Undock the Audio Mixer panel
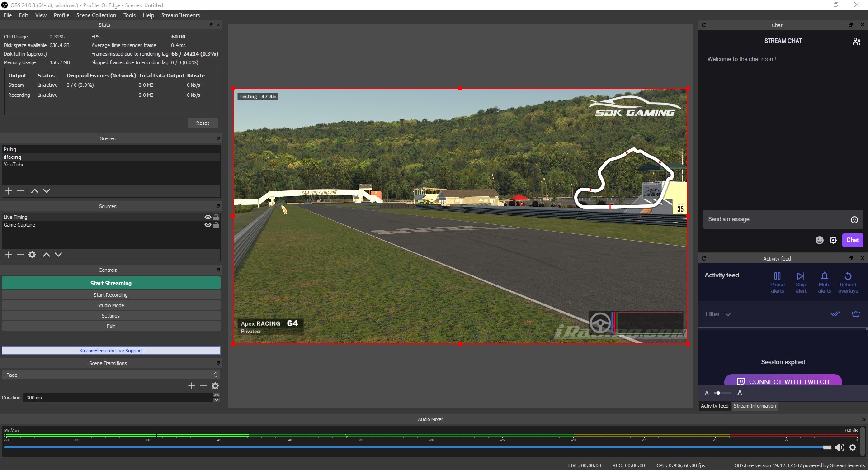 [863, 419]
